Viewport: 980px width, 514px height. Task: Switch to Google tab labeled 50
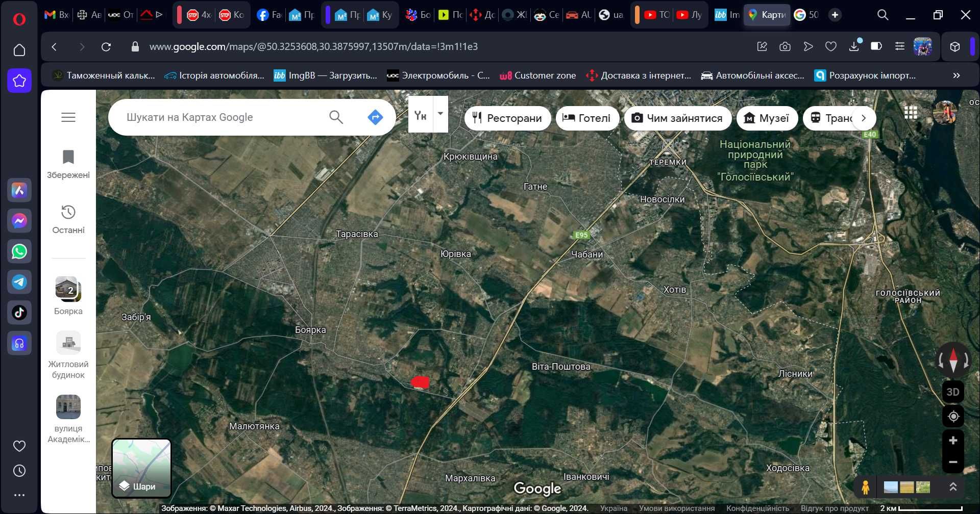pos(807,15)
